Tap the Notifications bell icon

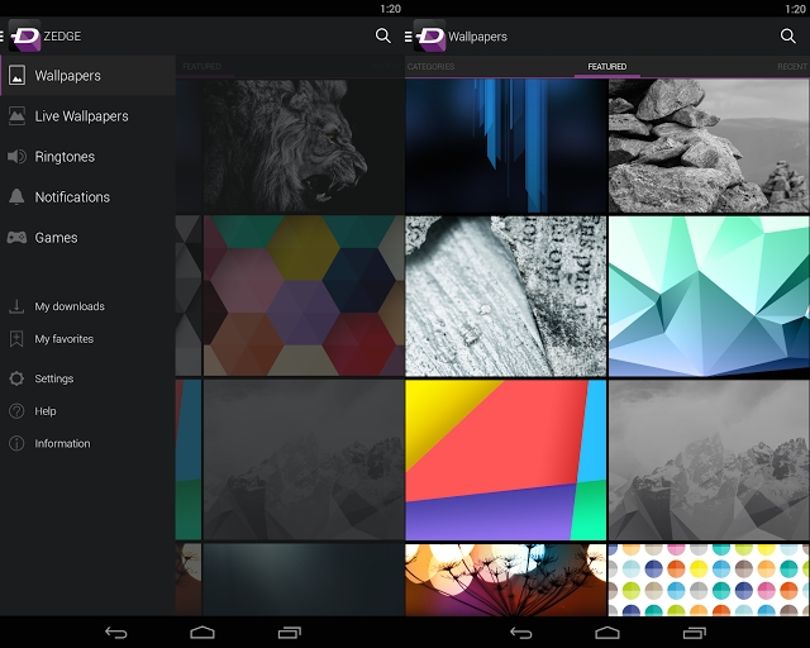click(x=17, y=197)
